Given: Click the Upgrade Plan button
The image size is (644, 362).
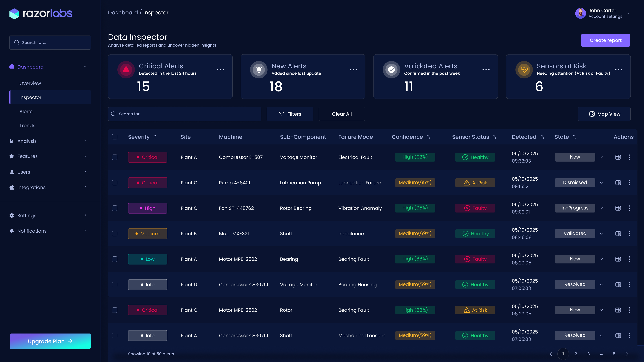Looking at the screenshot, I should click(50, 341).
